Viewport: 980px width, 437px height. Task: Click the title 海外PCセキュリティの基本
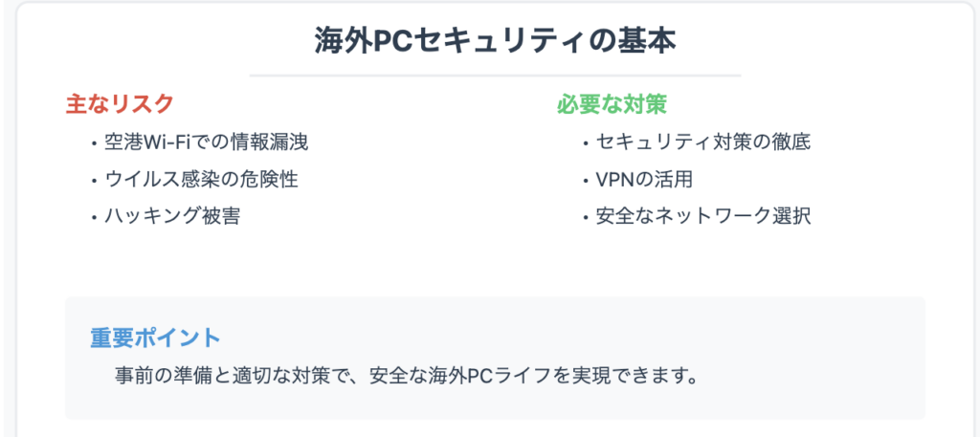click(495, 42)
